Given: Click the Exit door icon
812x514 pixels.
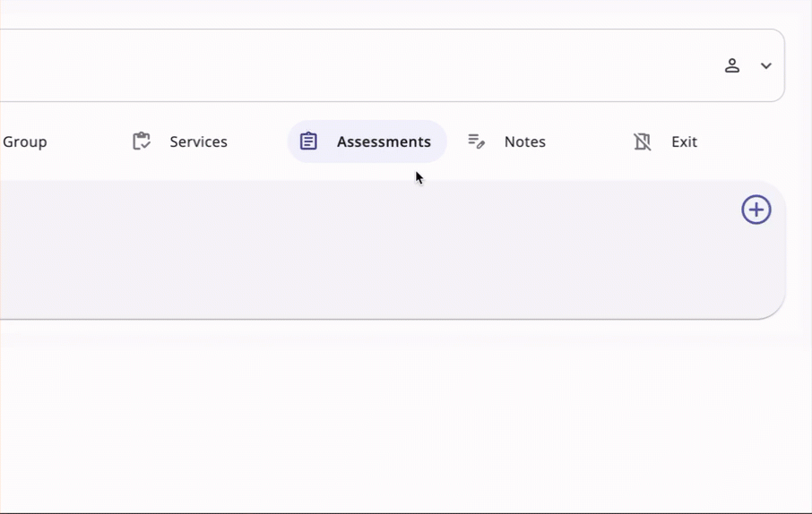Looking at the screenshot, I should point(643,141).
